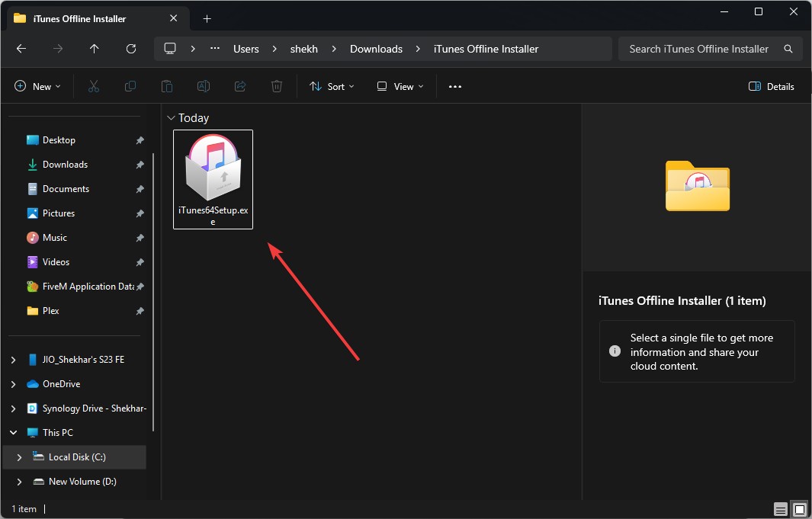Navigate to Downloads in address breadcrumb

click(376, 49)
